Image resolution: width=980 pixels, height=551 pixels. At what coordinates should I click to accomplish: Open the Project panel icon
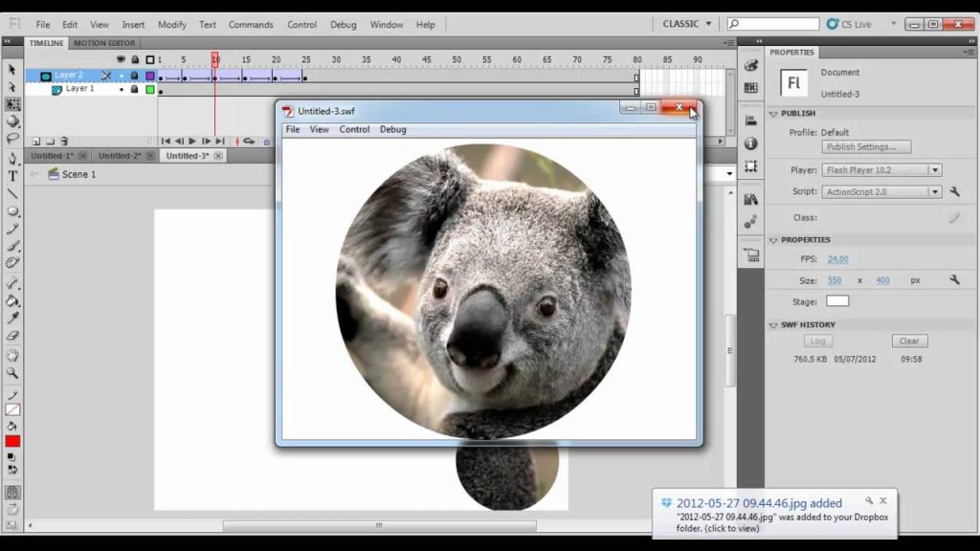pyautogui.click(x=750, y=254)
